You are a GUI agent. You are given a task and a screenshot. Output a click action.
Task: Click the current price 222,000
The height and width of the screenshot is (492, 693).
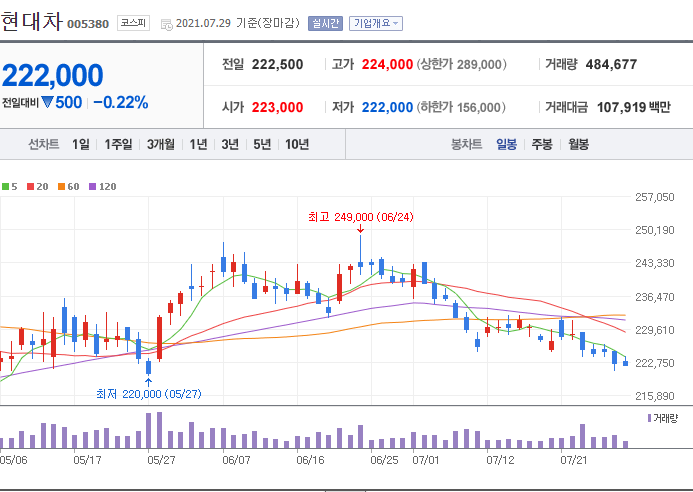(53, 75)
